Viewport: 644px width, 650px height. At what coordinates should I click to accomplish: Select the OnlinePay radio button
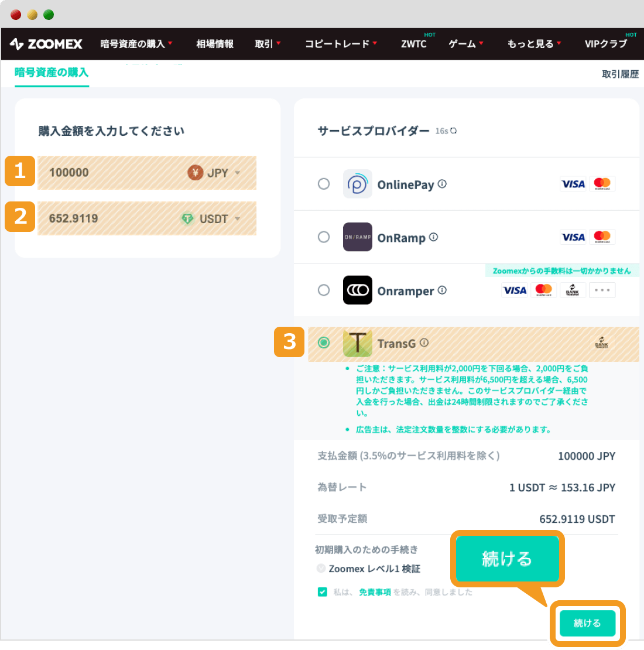(324, 184)
